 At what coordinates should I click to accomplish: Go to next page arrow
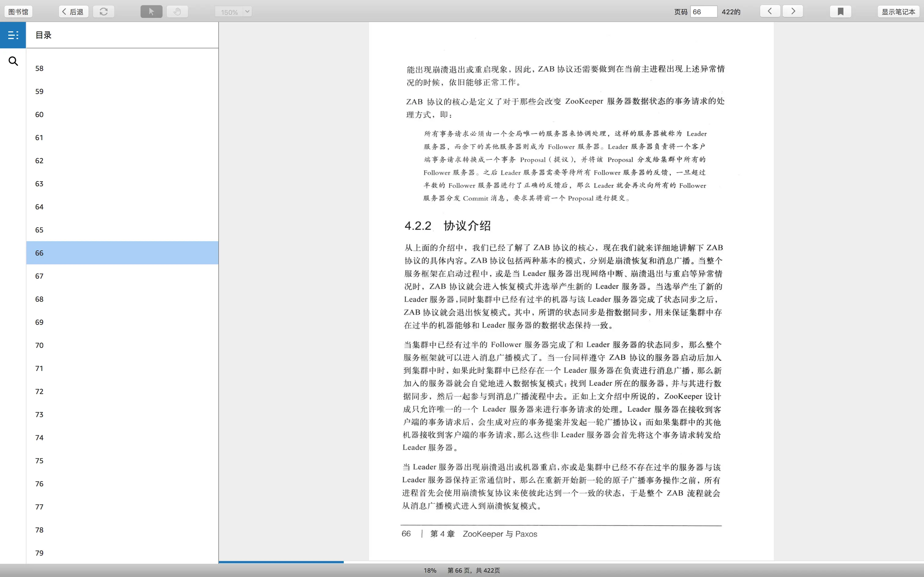[x=793, y=11]
